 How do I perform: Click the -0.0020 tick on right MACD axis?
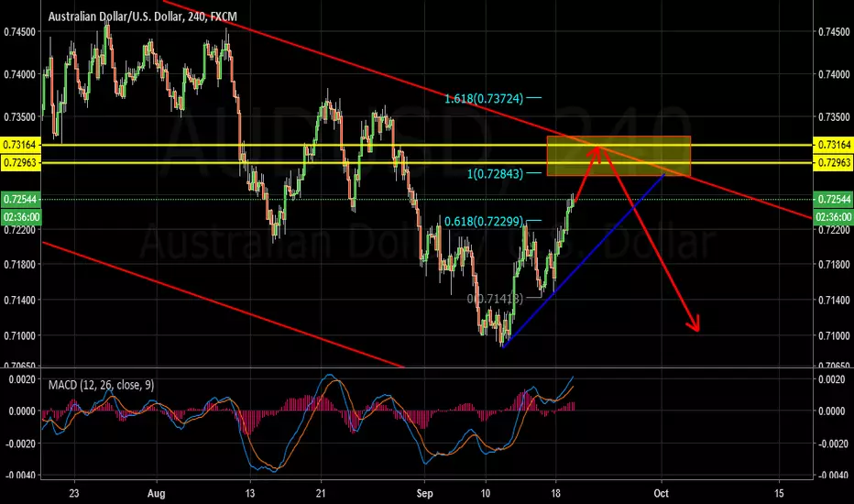(x=834, y=443)
